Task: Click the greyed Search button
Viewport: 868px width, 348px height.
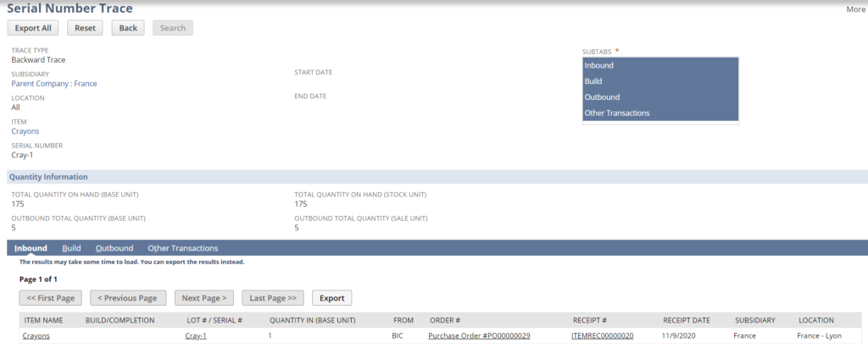Action: [x=173, y=28]
